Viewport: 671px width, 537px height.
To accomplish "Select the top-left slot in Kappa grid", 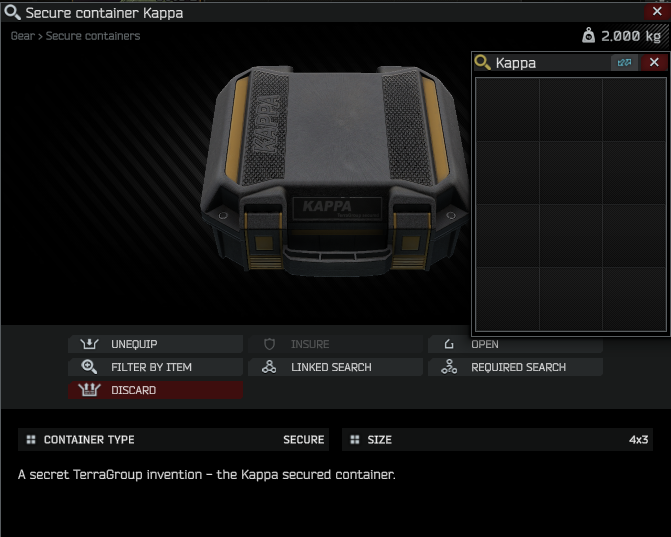I will (x=508, y=110).
